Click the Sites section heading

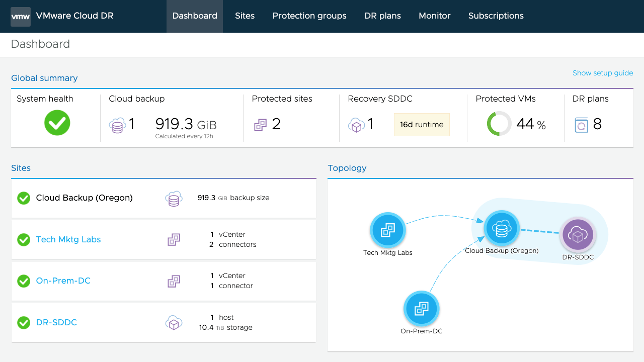pyautogui.click(x=21, y=168)
